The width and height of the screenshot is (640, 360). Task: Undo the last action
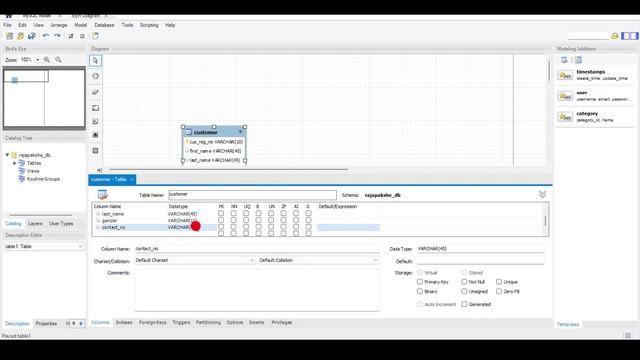click(46, 36)
